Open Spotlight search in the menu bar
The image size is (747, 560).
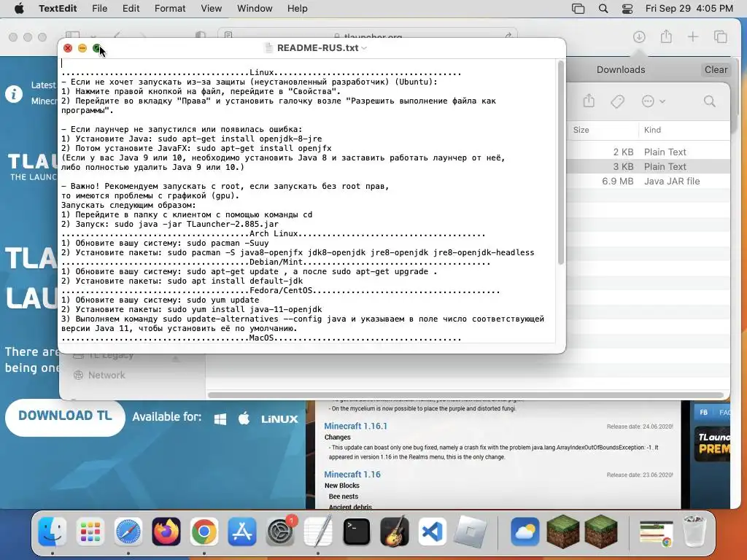[603, 9]
